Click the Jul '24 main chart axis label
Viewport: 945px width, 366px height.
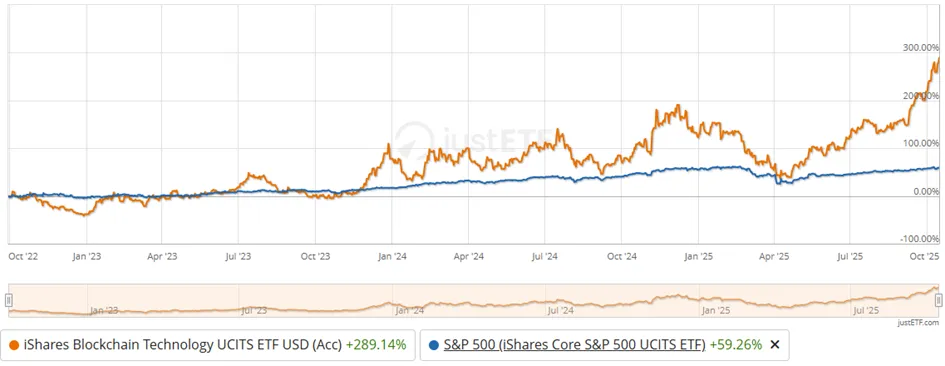tap(545, 256)
